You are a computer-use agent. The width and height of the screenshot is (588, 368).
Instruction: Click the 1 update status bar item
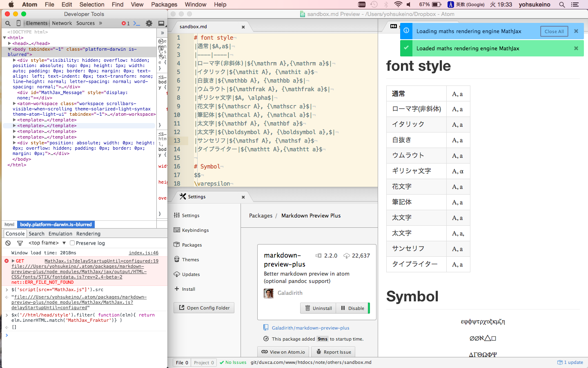pos(570,362)
